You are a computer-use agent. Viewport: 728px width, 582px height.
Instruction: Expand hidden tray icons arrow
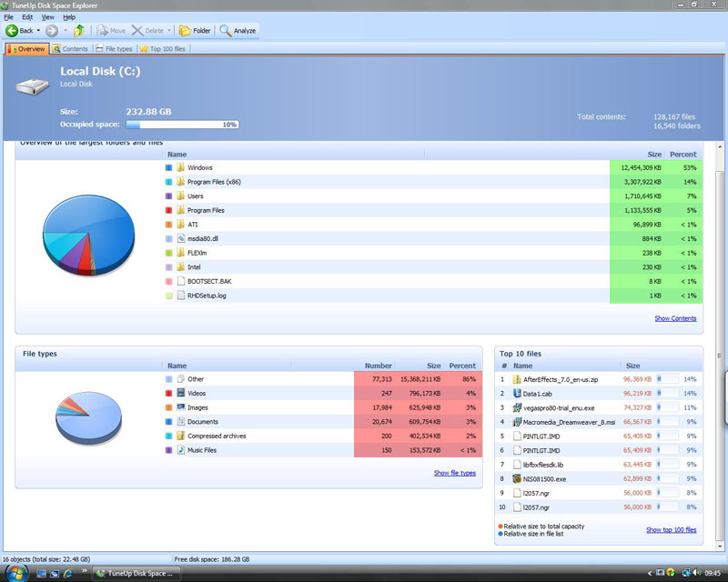coord(650,573)
